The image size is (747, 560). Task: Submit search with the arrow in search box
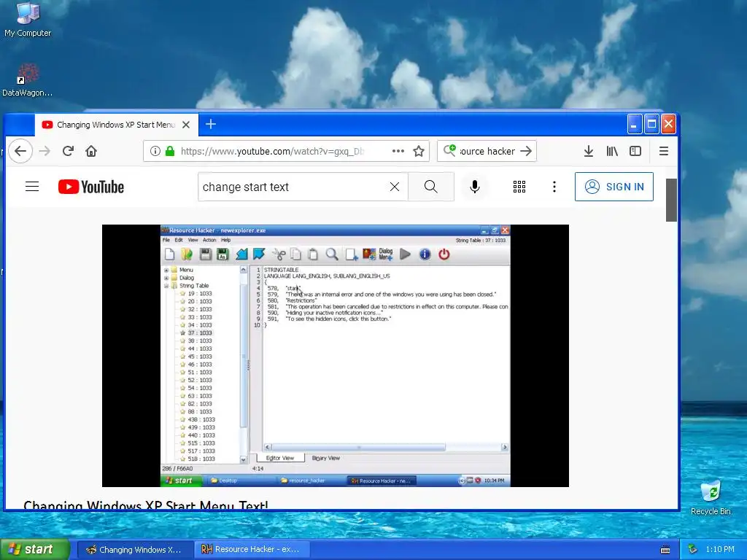tap(526, 151)
